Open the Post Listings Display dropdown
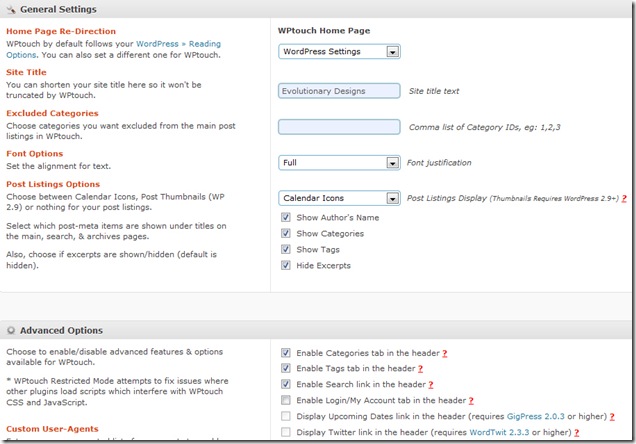The width and height of the screenshot is (636, 444). 339,198
